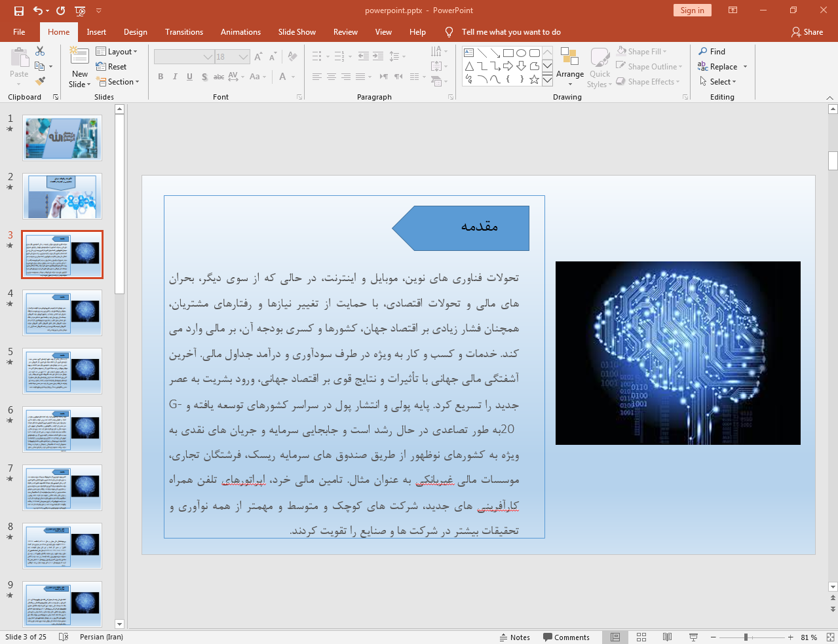Click the New Slide icon
Image resolution: width=838 pixels, height=644 pixels.
pos(79,56)
